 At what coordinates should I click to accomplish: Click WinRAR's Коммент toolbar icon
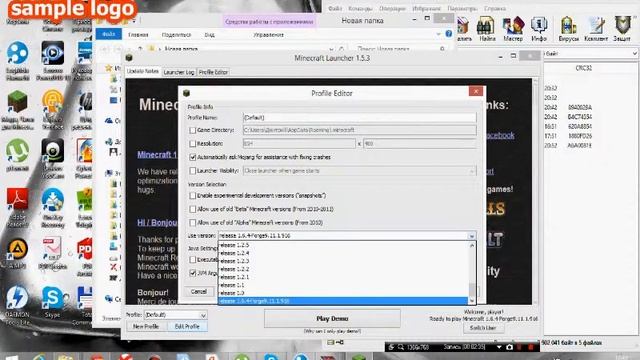(596, 29)
